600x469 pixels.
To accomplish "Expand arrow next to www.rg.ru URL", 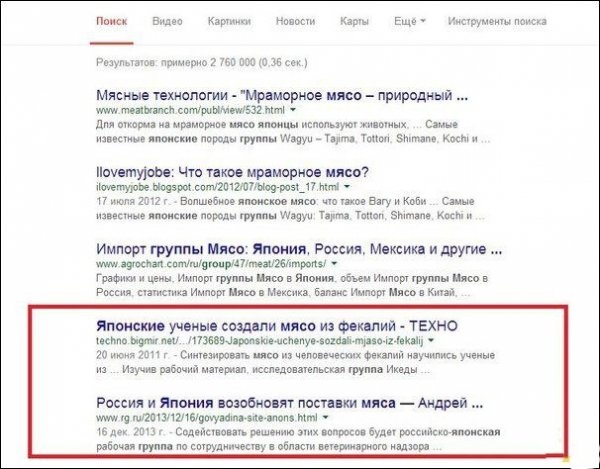I will [x=326, y=417].
